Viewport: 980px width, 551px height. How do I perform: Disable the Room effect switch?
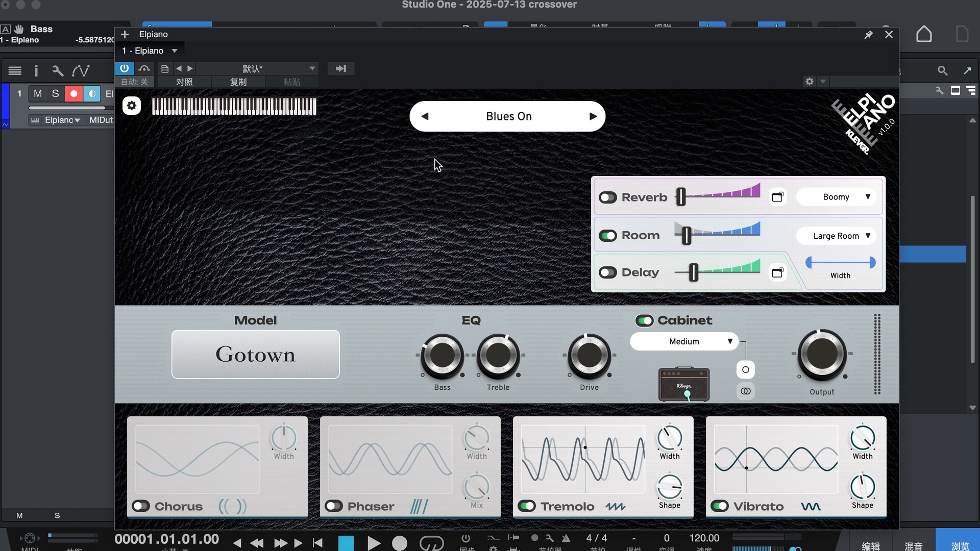coord(607,236)
